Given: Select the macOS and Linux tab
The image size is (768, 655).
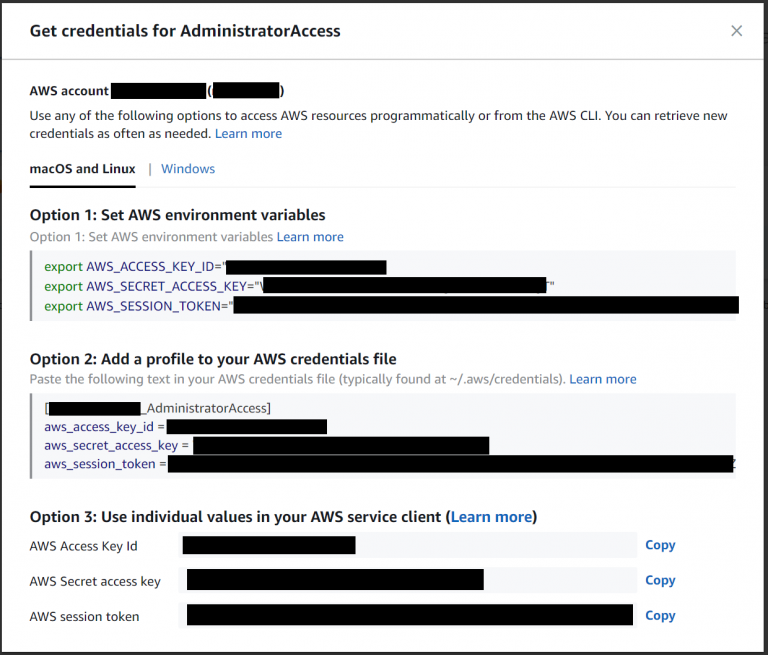Looking at the screenshot, I should (82, 169).
